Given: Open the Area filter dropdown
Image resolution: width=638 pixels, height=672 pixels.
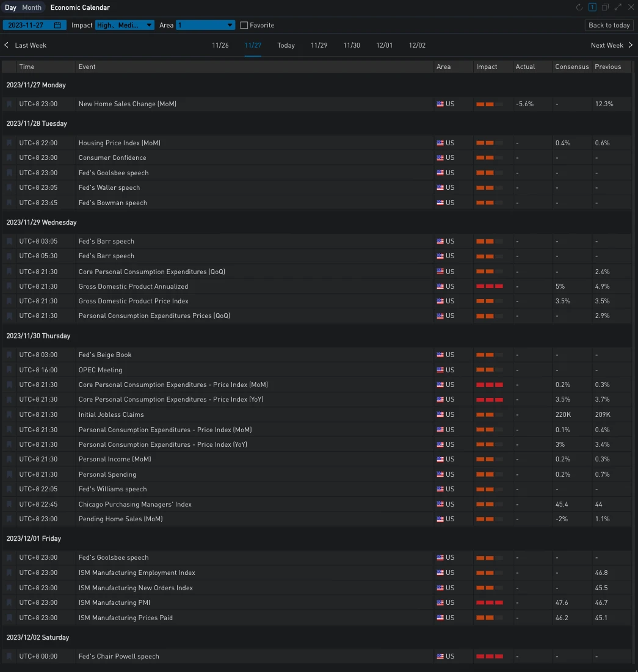Looking at the screenshot, I should (205, 25).
